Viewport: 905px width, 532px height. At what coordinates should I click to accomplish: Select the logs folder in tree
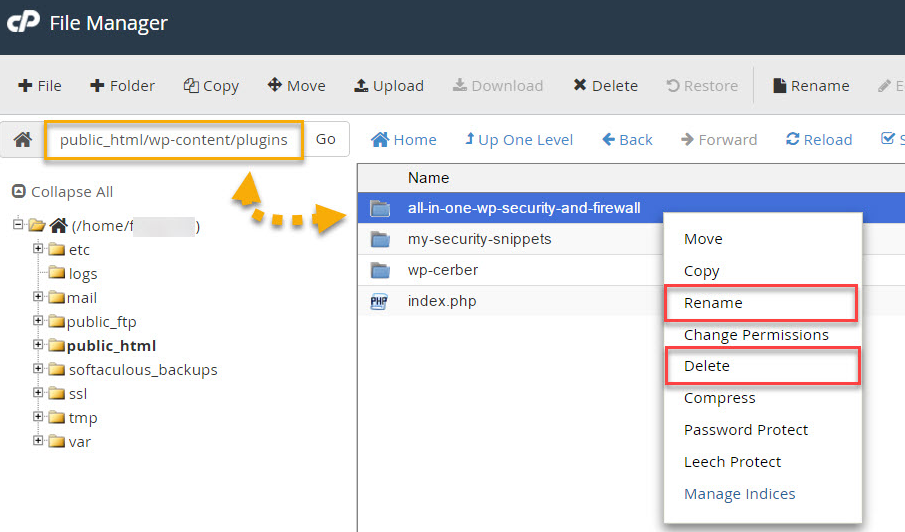click(83, 274)
